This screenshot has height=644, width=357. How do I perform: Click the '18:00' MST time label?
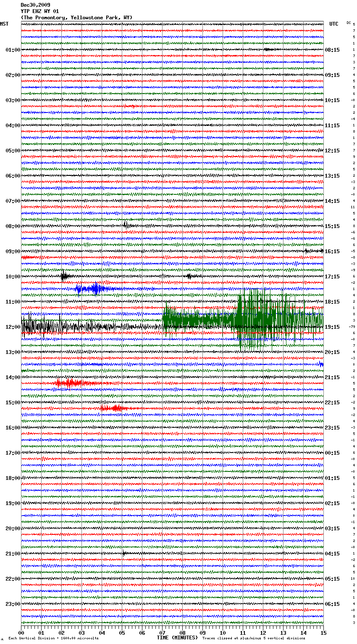[13, 478]
